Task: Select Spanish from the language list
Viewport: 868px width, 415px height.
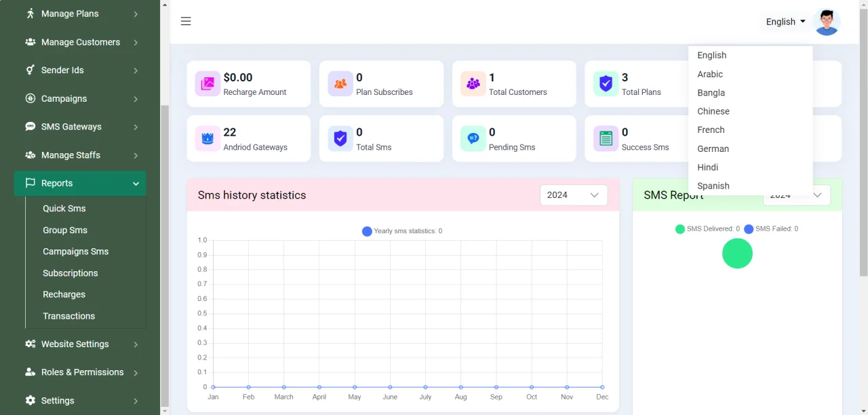Action: coord(750,186)
